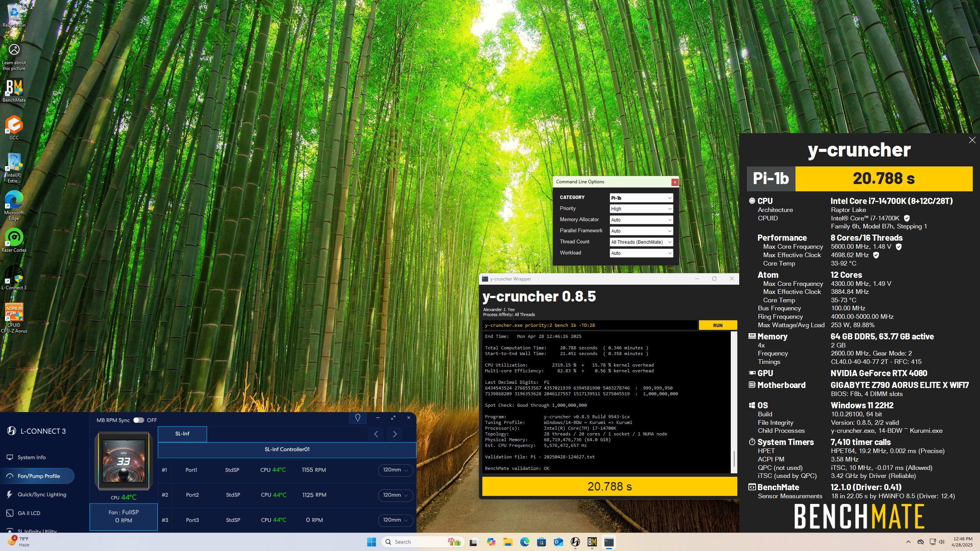Viewport: 980px width, 551px height.
Task: Open Microsoft Store from the taskbar
Action: (541, 542)
